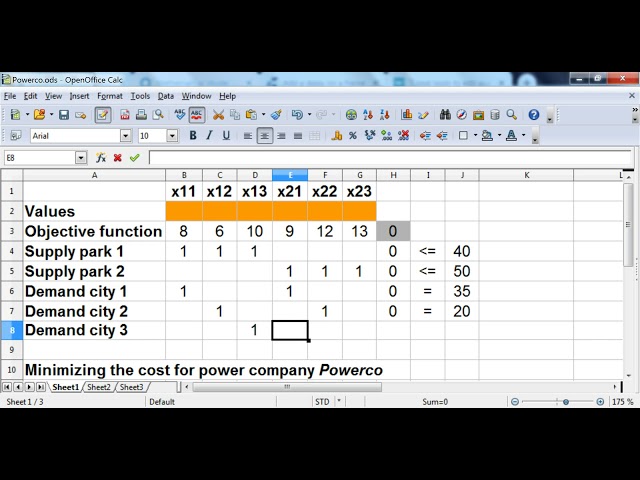Open the File menu

[10, 96]
